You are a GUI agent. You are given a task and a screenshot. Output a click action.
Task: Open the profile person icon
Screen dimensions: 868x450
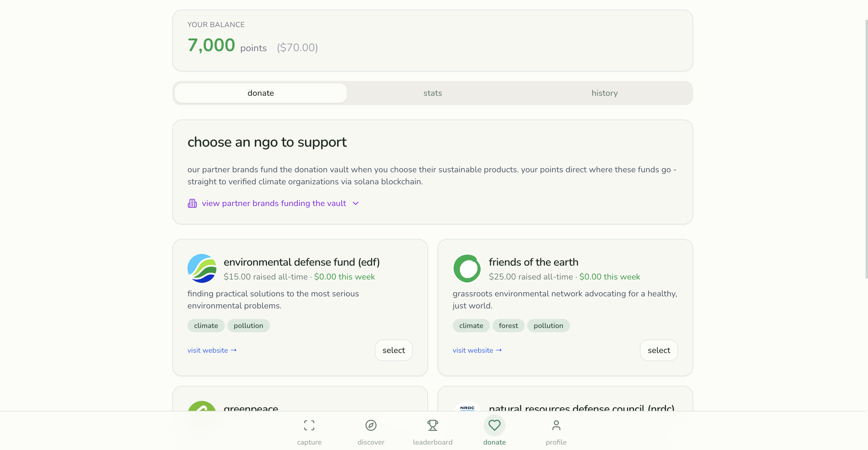(x=556, y=425)
